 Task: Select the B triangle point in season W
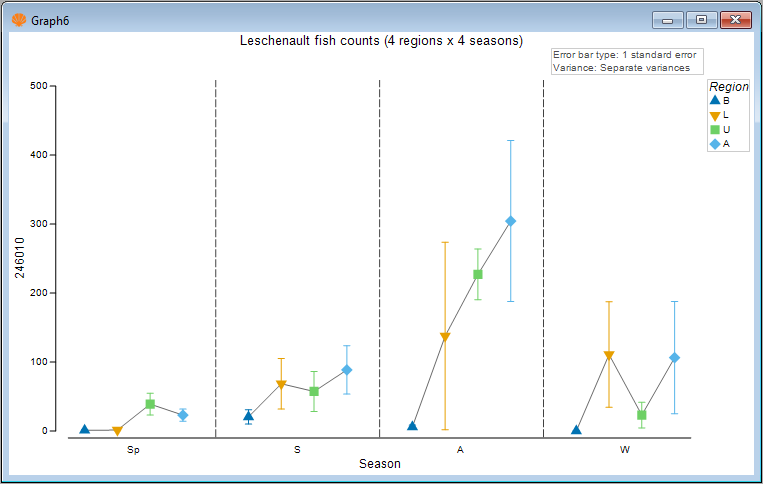tap(576, 430)
